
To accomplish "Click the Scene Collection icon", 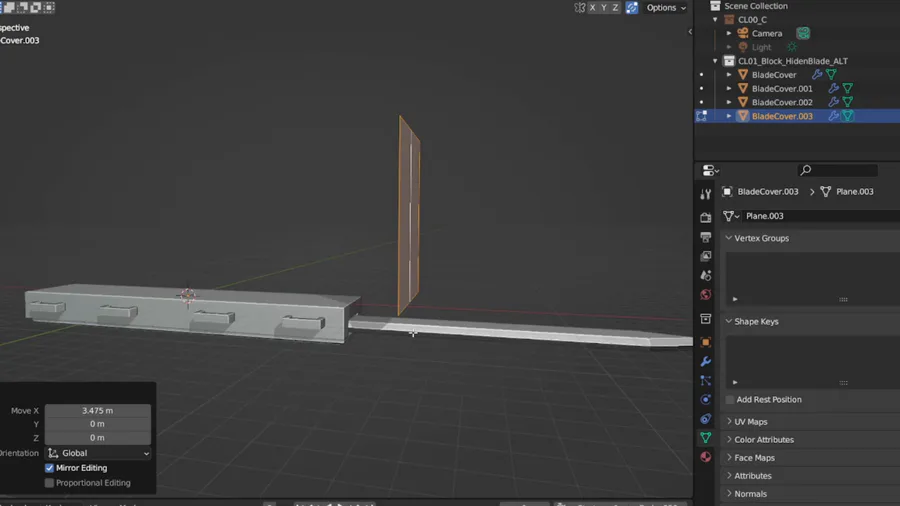I will (715, 6).
